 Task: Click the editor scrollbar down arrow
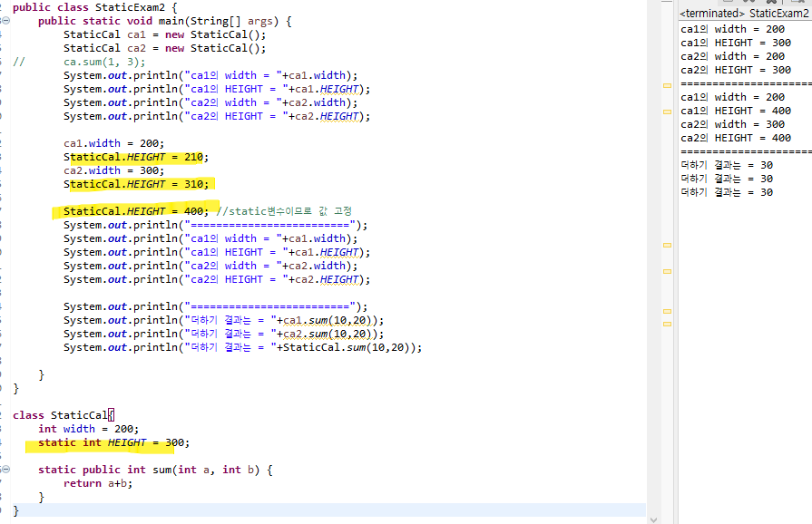[653, 519]
